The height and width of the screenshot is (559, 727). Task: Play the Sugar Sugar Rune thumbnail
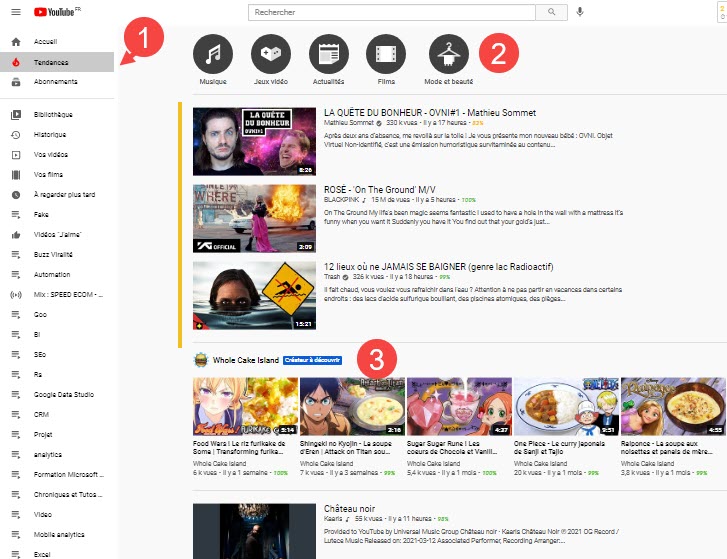click(459, 406)
